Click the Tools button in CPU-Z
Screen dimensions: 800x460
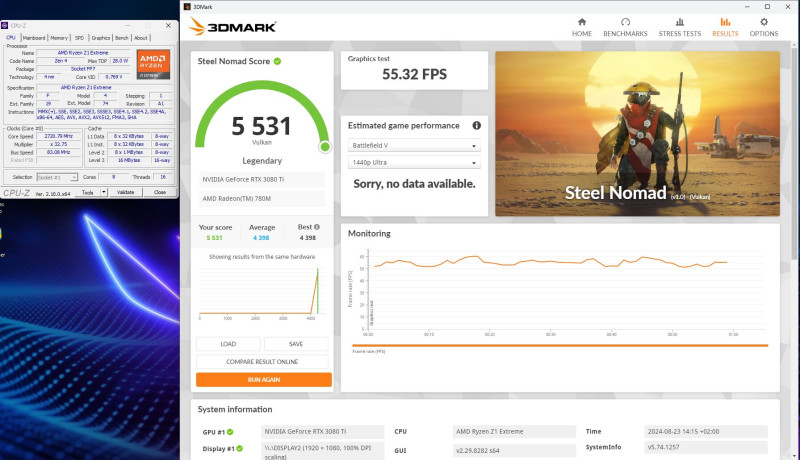click(88, 192)
